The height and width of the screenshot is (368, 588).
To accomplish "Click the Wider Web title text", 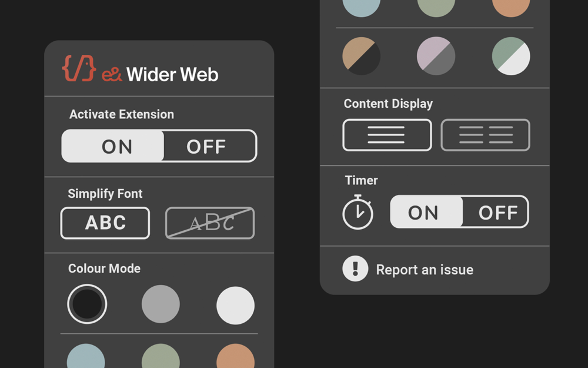I will click(172, 75).
